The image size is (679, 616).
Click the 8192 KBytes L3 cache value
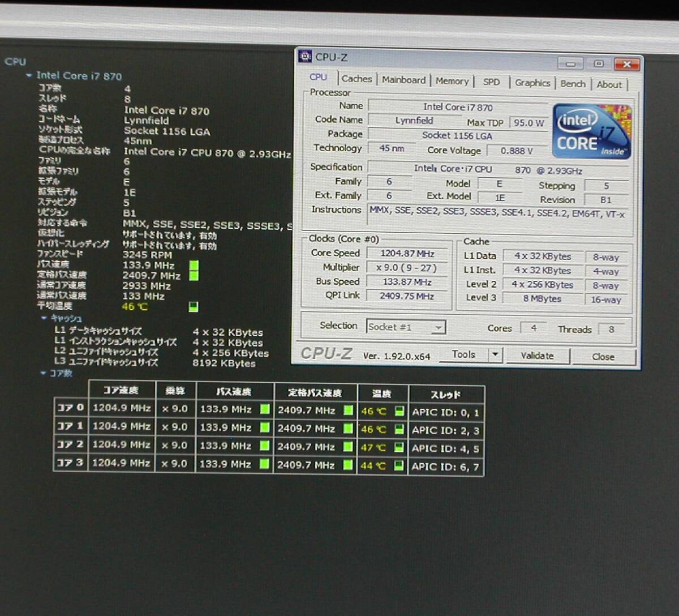[x=224, y=363]
